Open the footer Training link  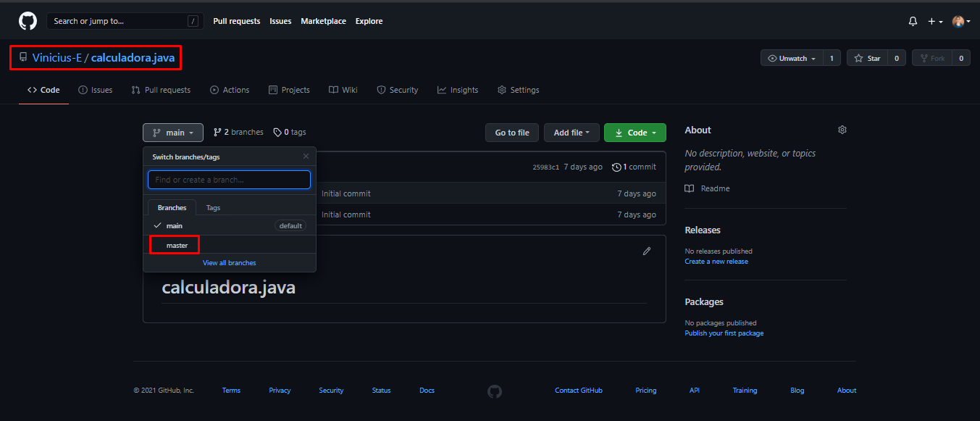point(745,391)
